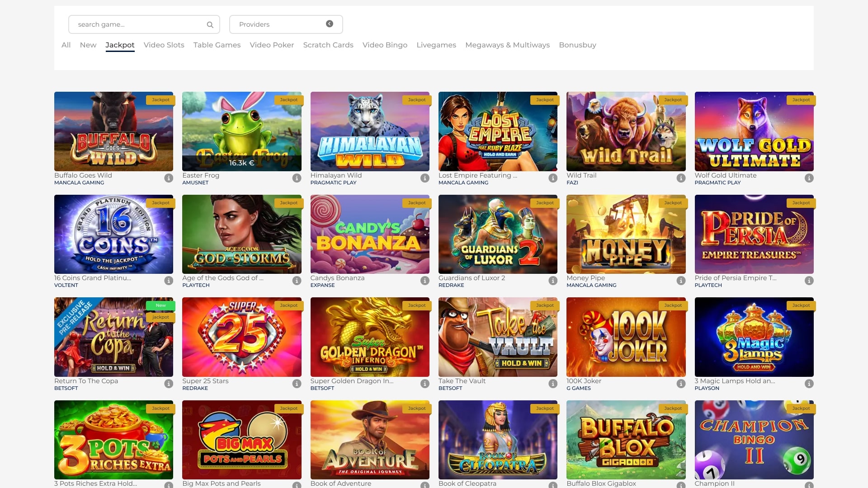Switch to the Video Slots tab

(x=164, y=45)
